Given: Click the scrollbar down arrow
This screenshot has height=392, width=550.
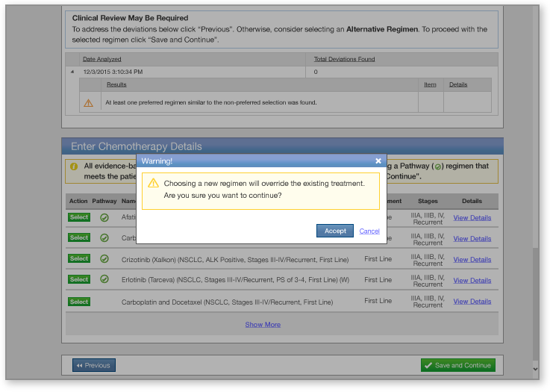Looking at the screenshot, I should pos(534,369).
